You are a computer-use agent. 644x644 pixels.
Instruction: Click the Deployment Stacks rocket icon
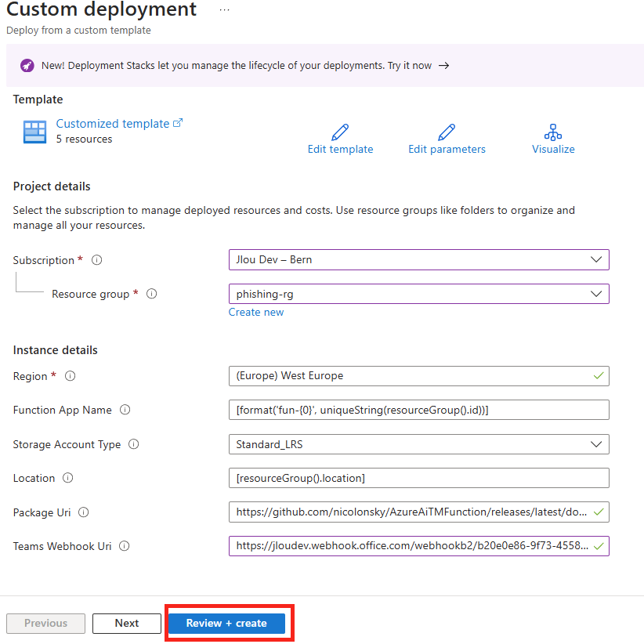coord(27,66)
